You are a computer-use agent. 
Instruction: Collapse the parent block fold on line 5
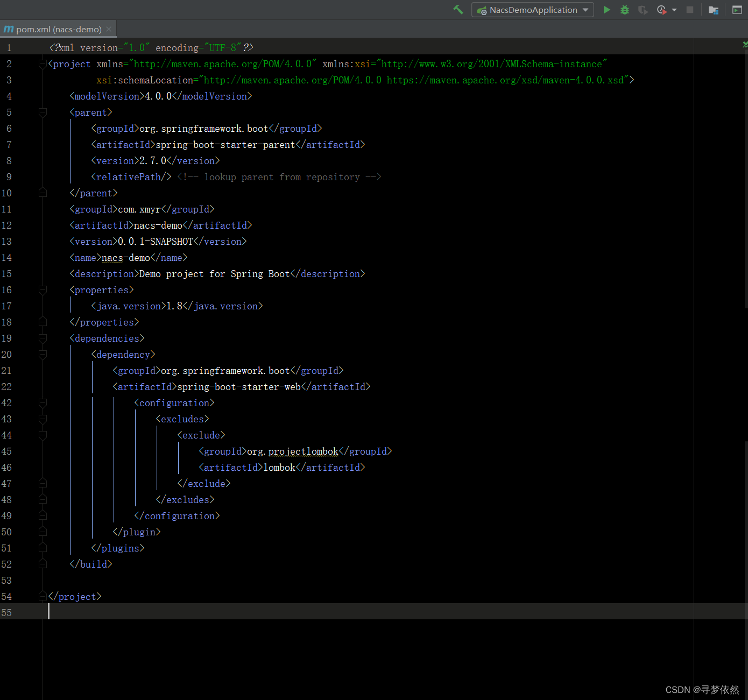pos(43,112)
